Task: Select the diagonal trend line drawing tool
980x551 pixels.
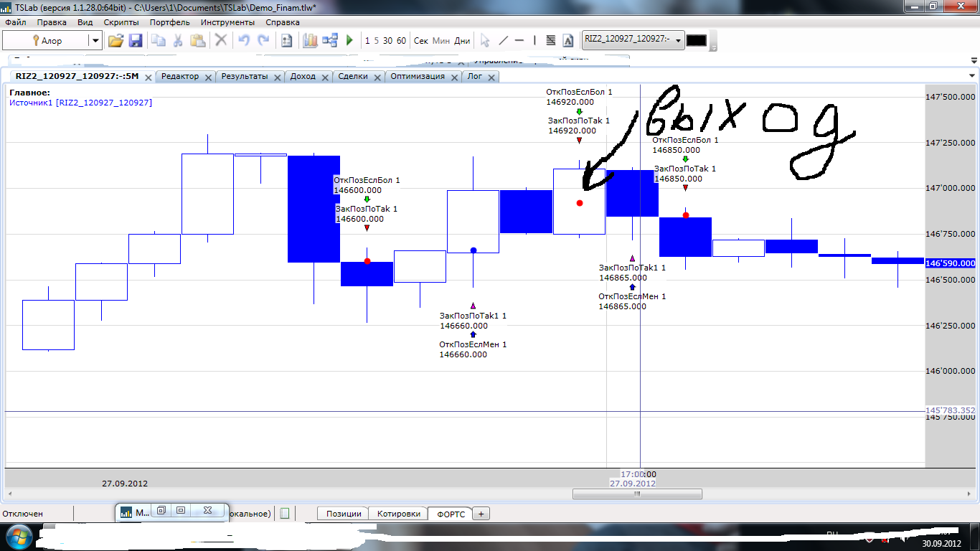Action: point(503,41)
